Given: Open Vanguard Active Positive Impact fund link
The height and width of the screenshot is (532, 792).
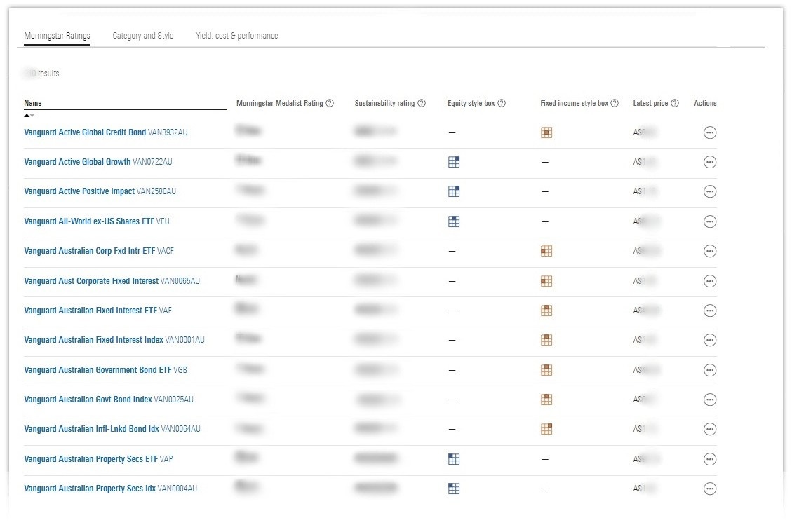Looking at the screenshot, I should [79, 191].
